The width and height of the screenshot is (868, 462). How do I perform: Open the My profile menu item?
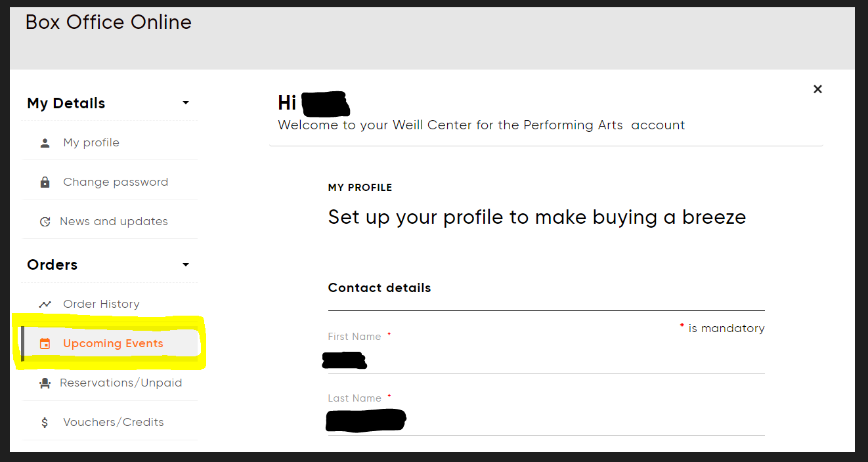pyautogui.click(x=110, y=143)
